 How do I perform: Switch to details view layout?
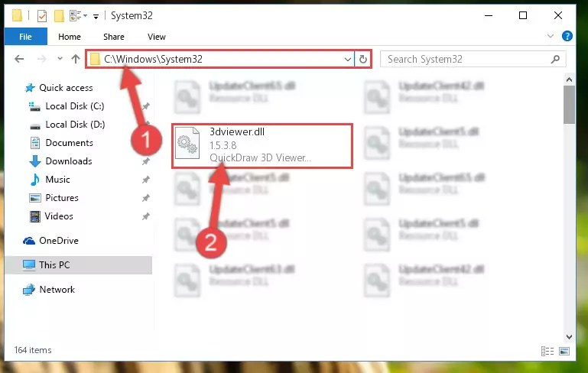click(547, 351)
